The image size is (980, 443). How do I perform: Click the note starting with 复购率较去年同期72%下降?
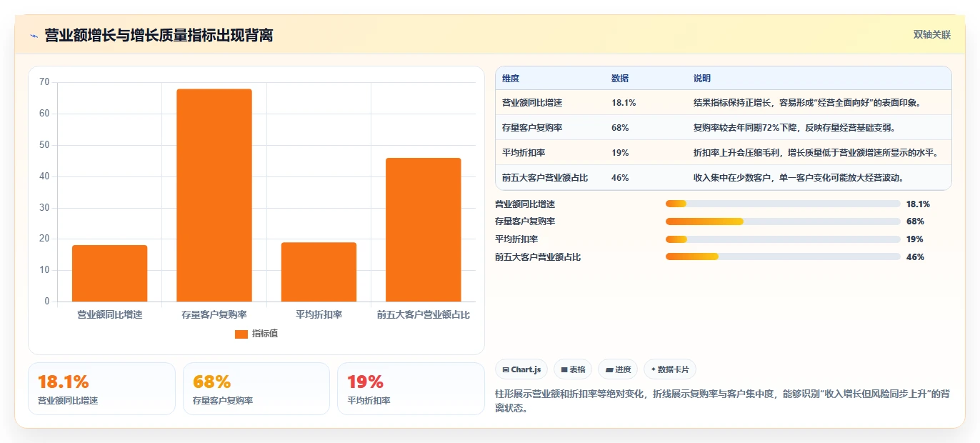pyautogui.click(x=794, y=127)
